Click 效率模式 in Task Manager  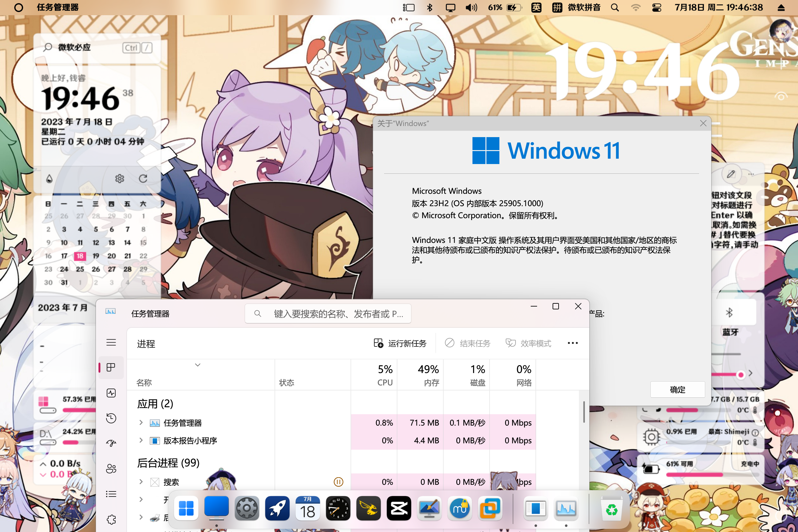pos(528,343)
